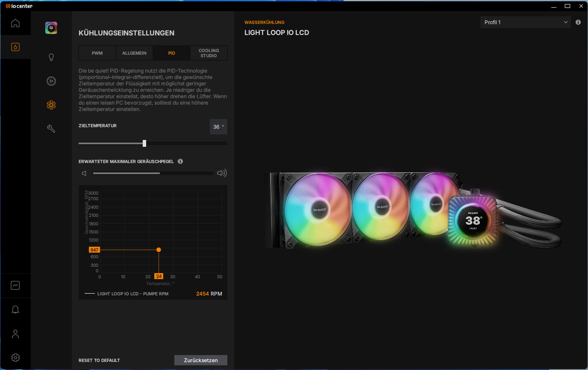The width and height of the screenshot is (588, 370).
Task: Open the Profil 1 dropdown
Action: 526,22
